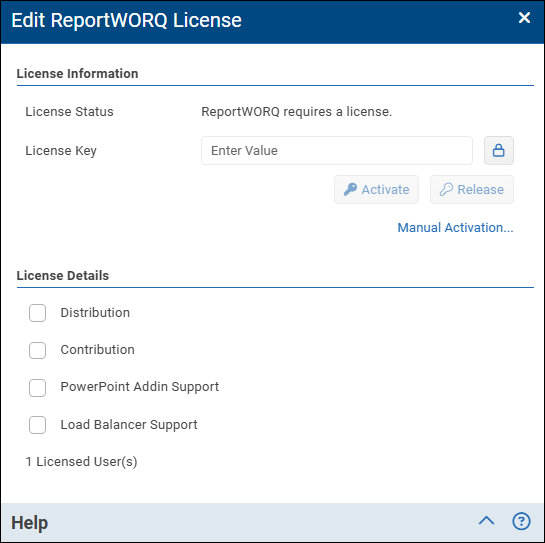
Task: Enable Load Balancer Support checkbox
Action: [x=38, y=425]
